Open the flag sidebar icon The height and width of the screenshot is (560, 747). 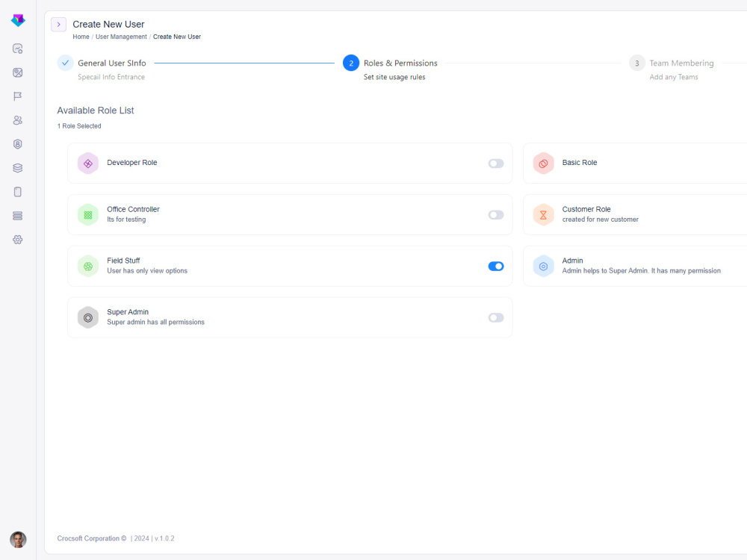(x=18, y=96)
